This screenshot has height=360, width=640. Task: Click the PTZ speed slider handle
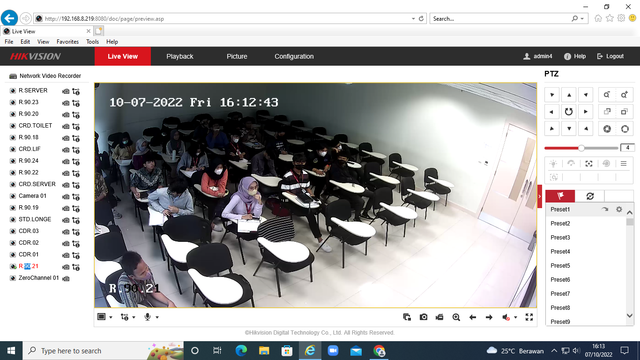pyautogui.click(x=581, y=148)
